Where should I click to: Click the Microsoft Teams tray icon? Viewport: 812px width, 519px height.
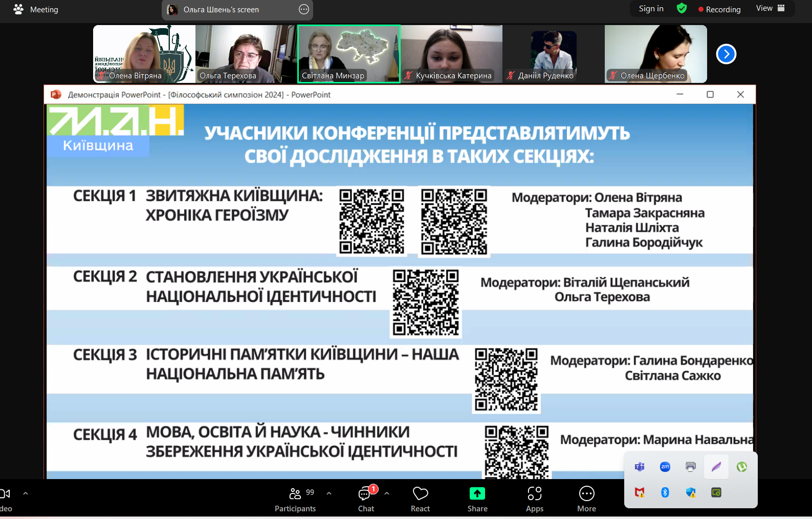[x=640, y=467]
